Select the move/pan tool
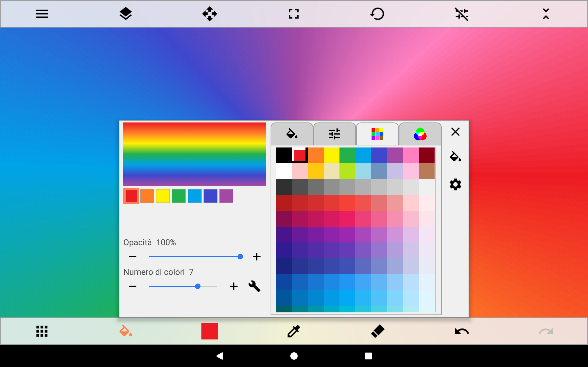Screen dimensions: 588x367 (209, 14)
